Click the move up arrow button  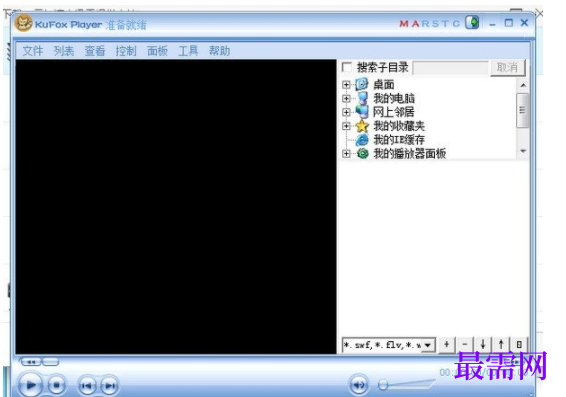click(x=501, y=344)
